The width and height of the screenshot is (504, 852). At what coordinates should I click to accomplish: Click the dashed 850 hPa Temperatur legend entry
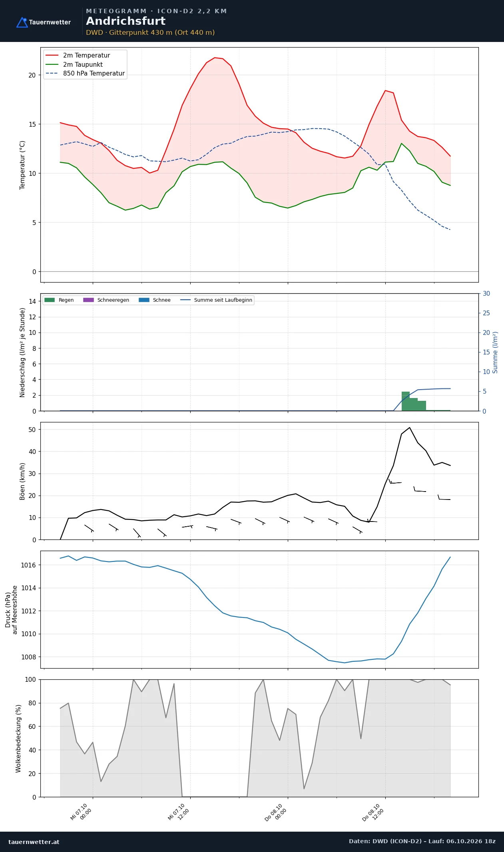coord(85,74)
